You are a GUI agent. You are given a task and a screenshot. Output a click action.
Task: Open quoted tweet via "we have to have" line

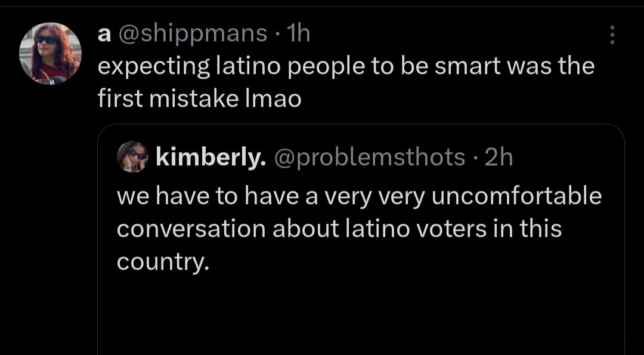coord(359,196)
